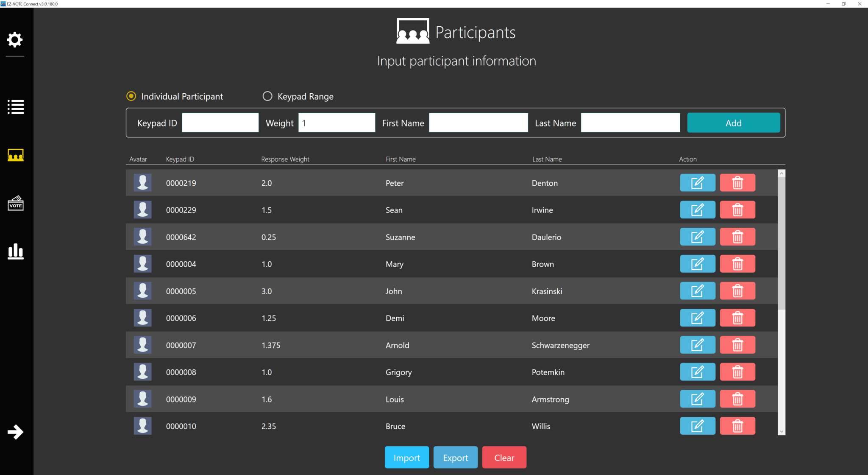Clear all participants

point(504,457)
